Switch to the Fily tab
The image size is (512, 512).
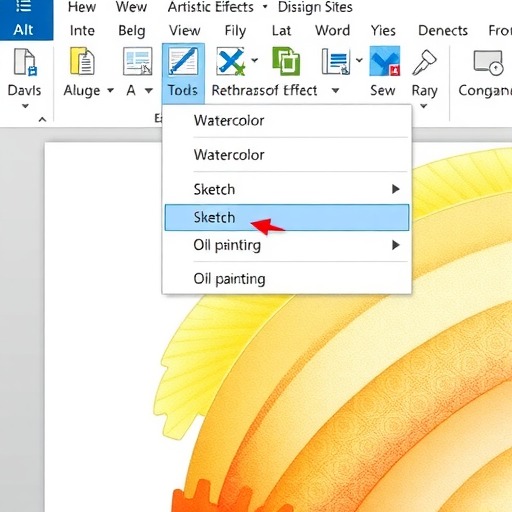coord(235,31)
